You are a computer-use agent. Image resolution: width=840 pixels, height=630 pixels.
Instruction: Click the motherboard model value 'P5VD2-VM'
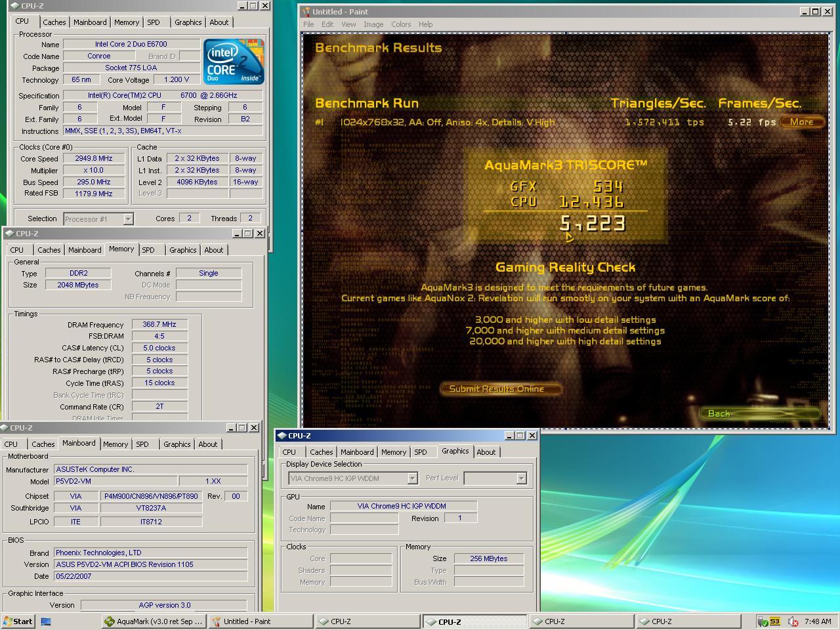(x=115, y=481)
